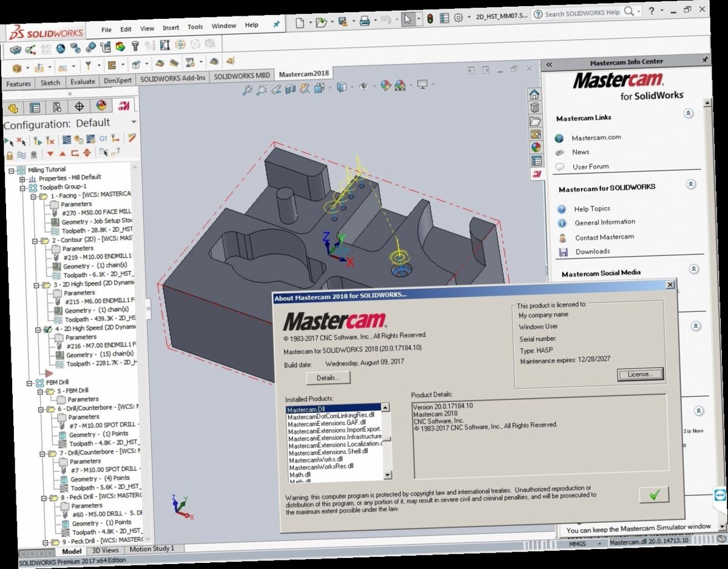728x569 pixels.
Task: Click the Zoom to Fit magnifier icon
Action: (247, 90)
